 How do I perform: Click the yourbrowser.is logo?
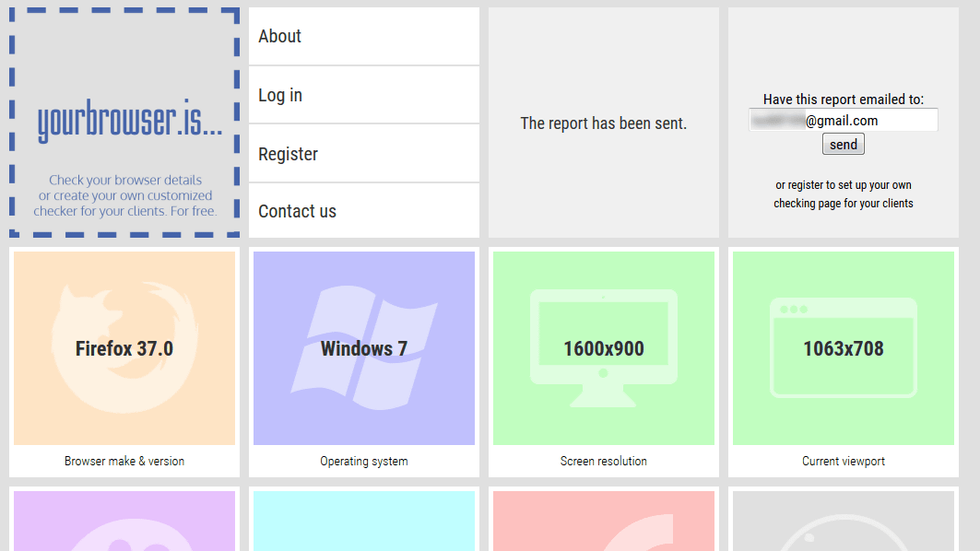coord(129,120)
